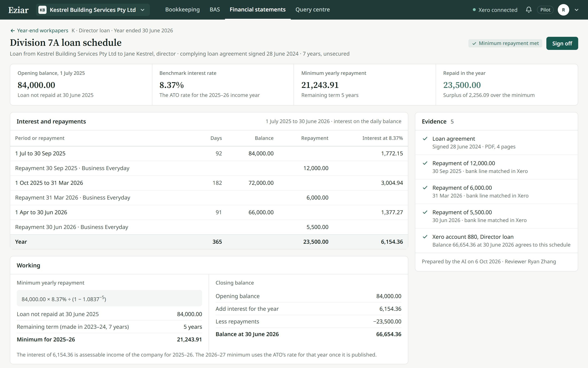This screenshot has height=368, width=588.
Task: Click the Minimum repayment met badge
Action: [505, 43]
